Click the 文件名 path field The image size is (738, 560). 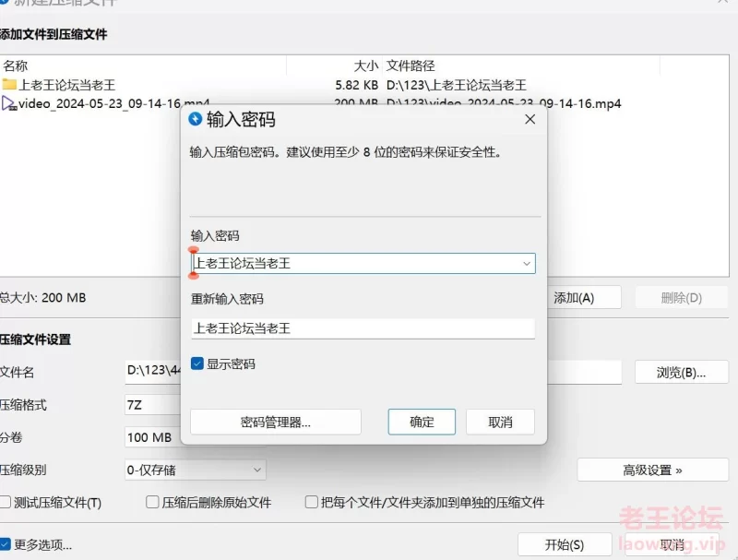(x=375, y=372)
